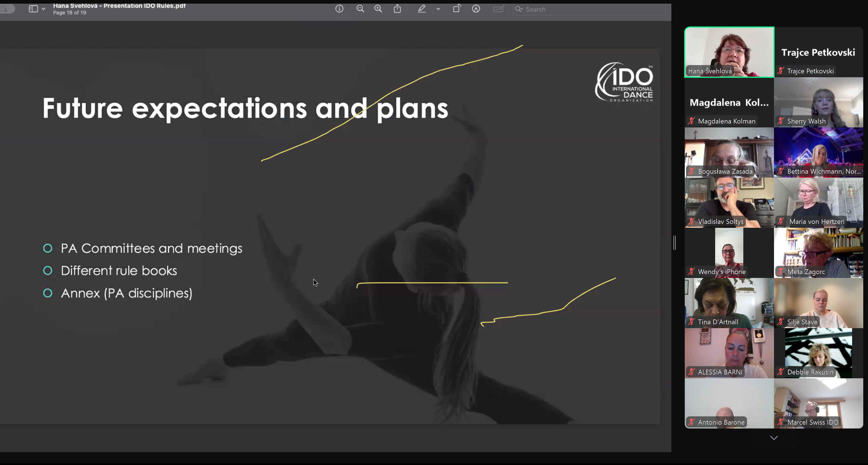The height and width of the screenshot is (465, 868).
Task: Click Sherry Walsh's muted mic icon
Action: pos(781,121)
